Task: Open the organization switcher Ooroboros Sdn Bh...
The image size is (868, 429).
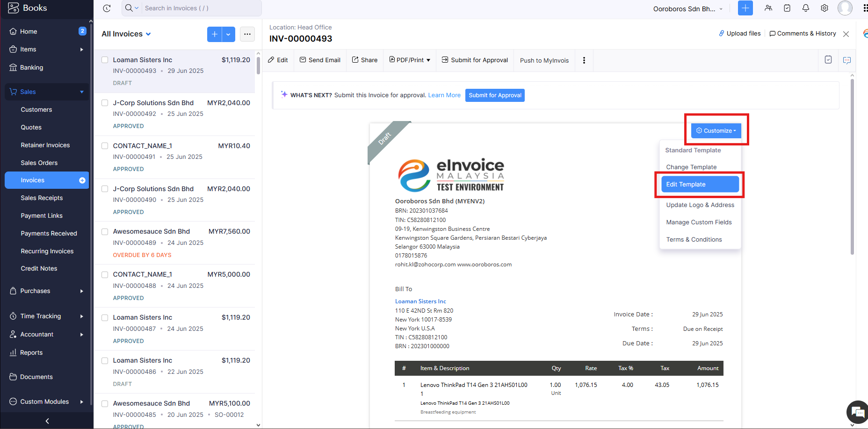Action: (x=688, y=8)
